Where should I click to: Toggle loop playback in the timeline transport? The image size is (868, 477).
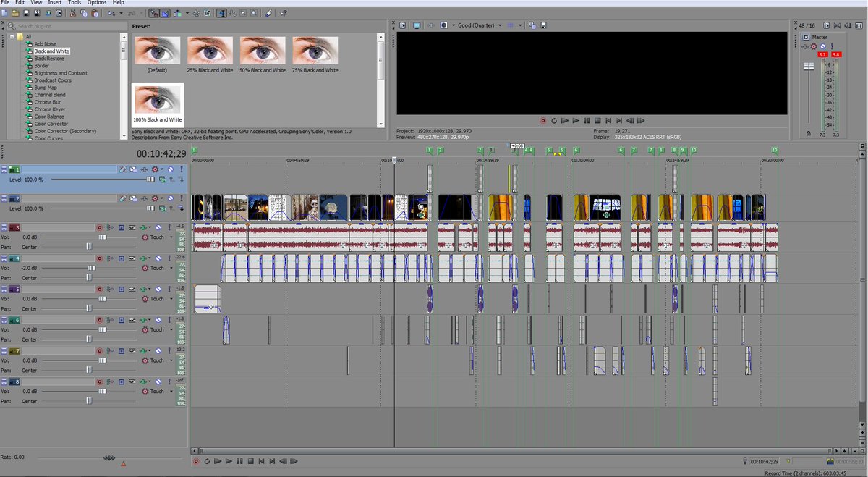pyautogui.click(x=207, y=460)
